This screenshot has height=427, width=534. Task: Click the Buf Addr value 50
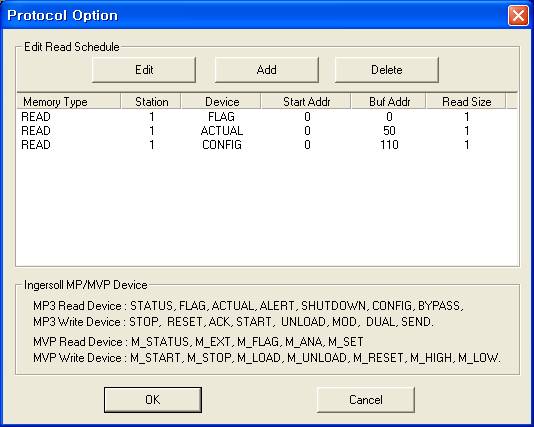389,131
